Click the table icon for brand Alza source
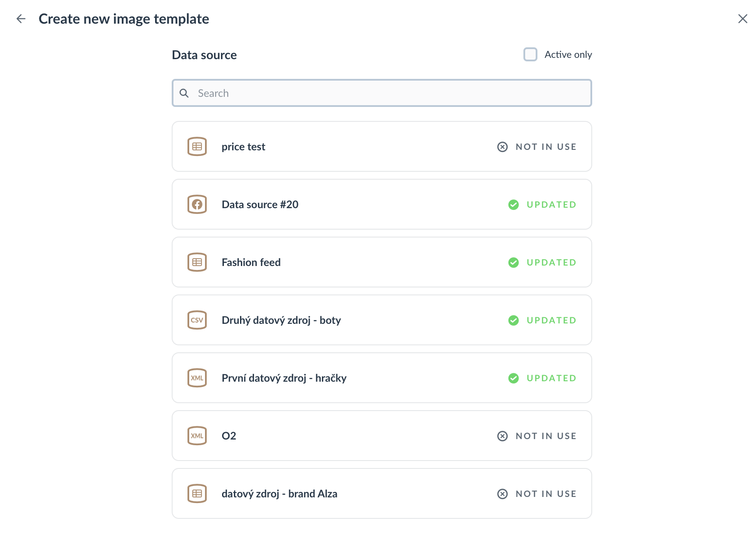The image size is (756, 539). tap(197, 493)
